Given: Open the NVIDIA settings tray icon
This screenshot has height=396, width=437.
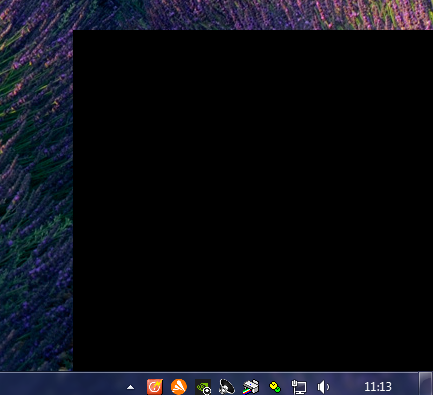Looking at the screenshot, I should [x=203, y=387].
